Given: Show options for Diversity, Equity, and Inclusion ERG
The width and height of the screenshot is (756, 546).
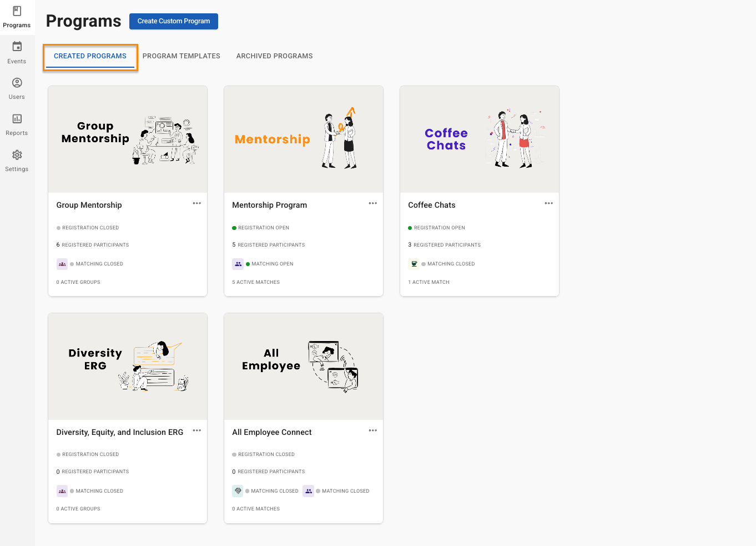Looking at the screenshot, I should pos(197,430).
